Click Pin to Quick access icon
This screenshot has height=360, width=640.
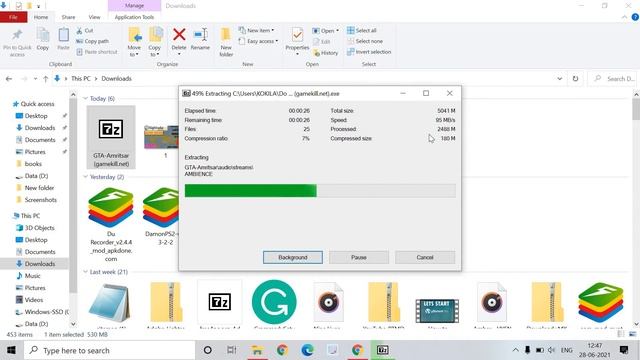click(x=17, y=35)
